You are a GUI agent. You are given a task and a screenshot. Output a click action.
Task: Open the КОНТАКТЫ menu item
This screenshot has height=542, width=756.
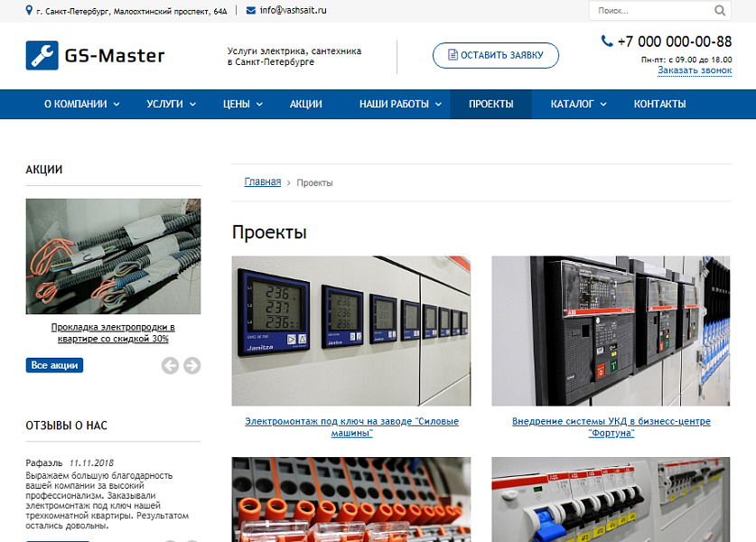(659, 104)
